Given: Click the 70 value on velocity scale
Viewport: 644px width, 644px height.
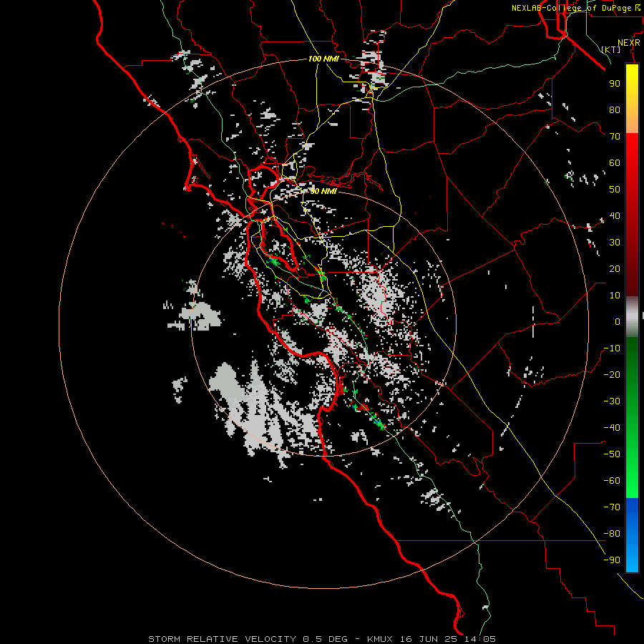Looking at the screenshot, I should tap(615, 137).
